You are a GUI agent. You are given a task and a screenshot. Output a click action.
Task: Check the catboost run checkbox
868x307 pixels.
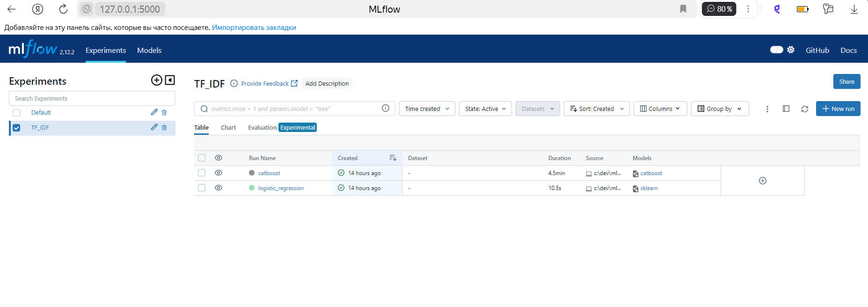pos(202,173)
